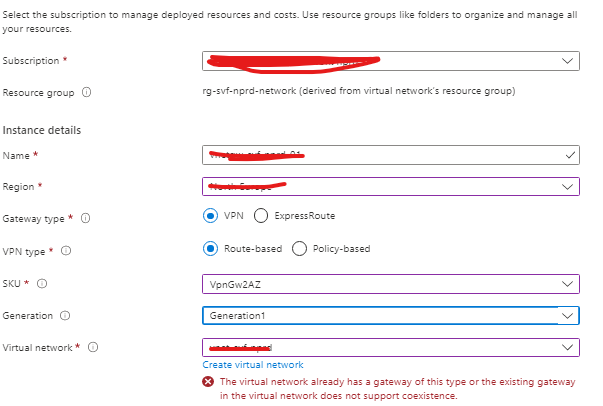Show the Virtual network info icon
The width and height of the screenshot is (603, 406).
tap(93, 347)
